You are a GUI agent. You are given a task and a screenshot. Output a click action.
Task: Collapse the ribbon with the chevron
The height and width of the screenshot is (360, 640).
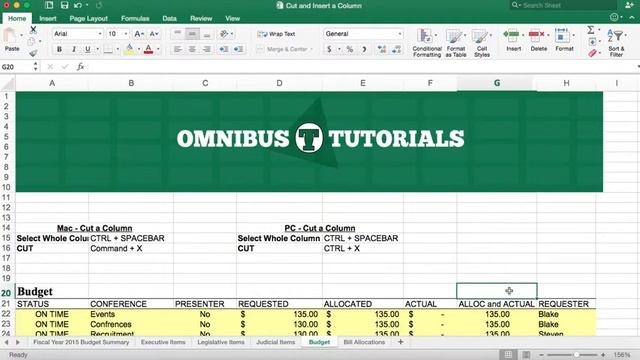[632, 18]
